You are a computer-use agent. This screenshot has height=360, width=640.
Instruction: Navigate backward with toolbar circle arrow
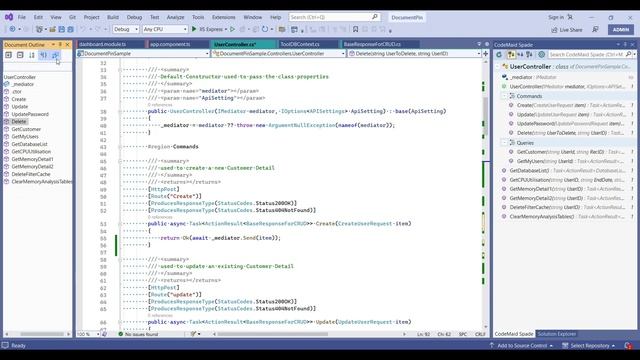click(x=12, y=29)
